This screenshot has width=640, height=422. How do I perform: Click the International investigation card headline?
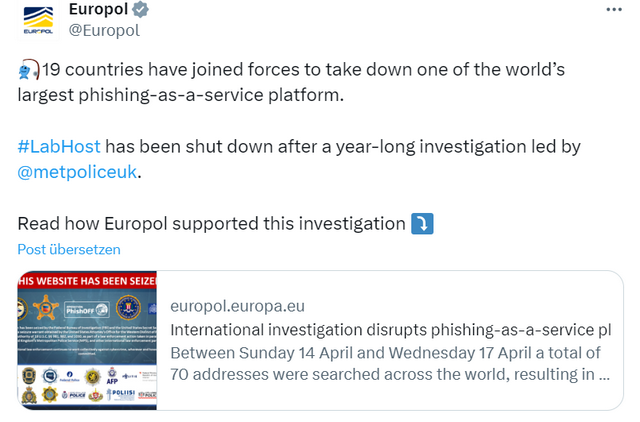[390, 330]
